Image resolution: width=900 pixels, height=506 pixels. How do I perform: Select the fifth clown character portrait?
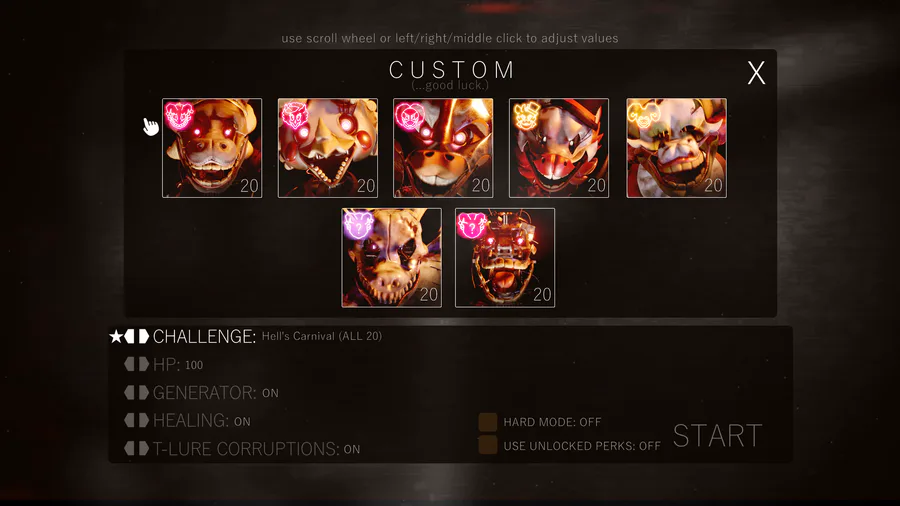tap(676, 148)
